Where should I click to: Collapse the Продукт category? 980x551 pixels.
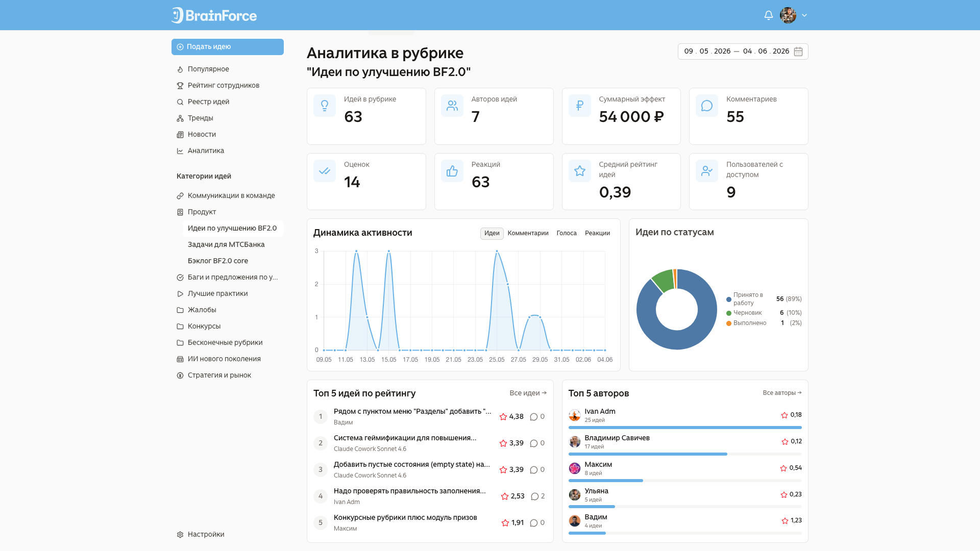point(228,212)
